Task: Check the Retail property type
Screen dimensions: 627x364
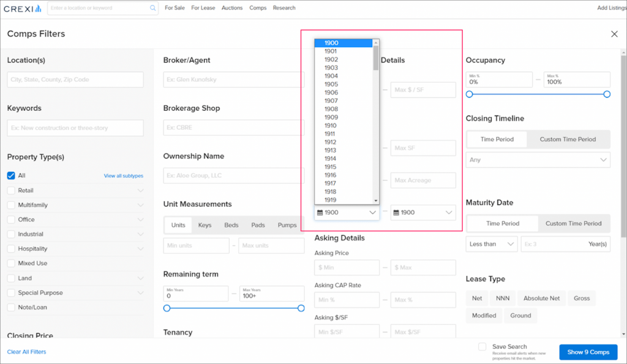Action: coord(11,191)
